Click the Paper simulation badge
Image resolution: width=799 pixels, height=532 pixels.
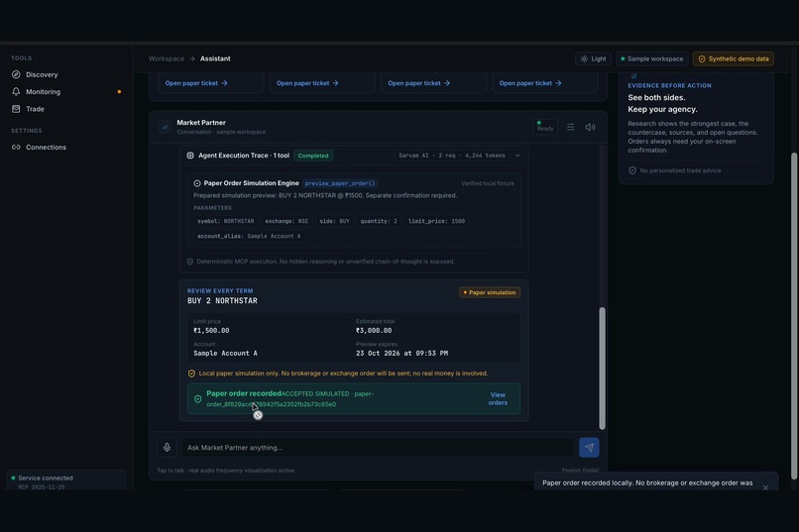click(490, 292)
